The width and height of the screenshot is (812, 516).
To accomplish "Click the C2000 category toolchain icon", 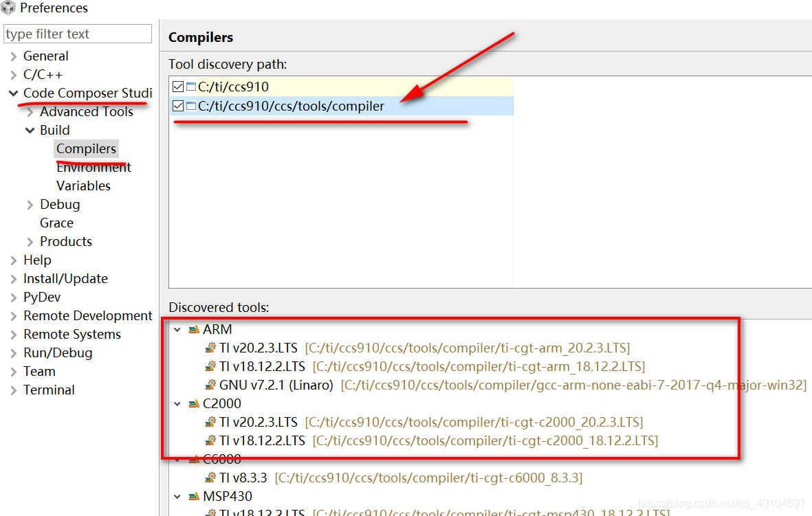I will tap(194, 404).
